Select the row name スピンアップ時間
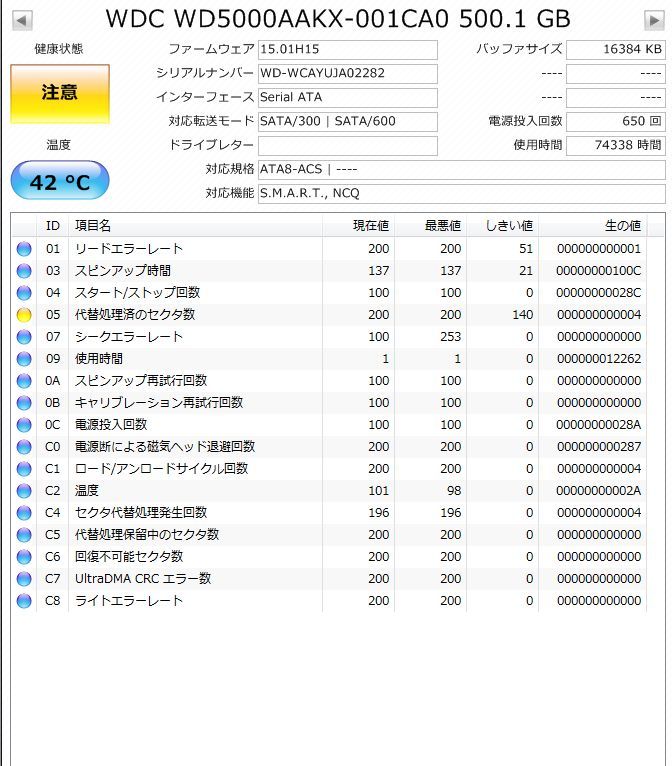 pos(123,271)
